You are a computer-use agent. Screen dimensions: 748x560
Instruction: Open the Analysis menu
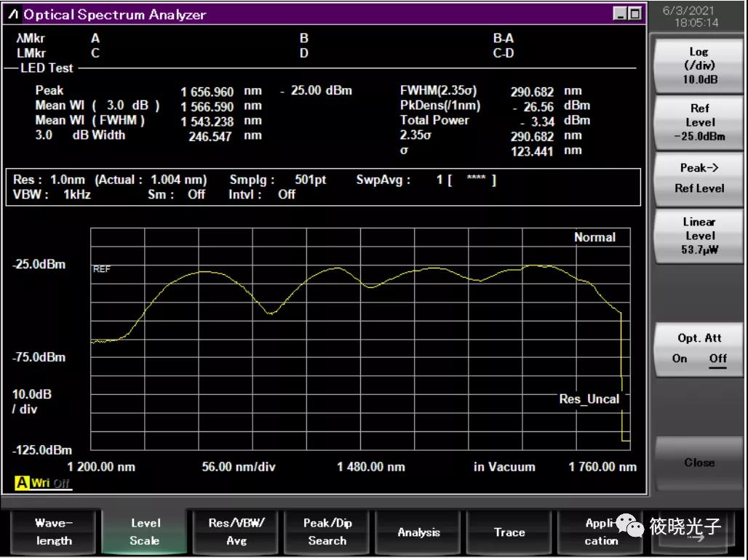coord(418,532)
